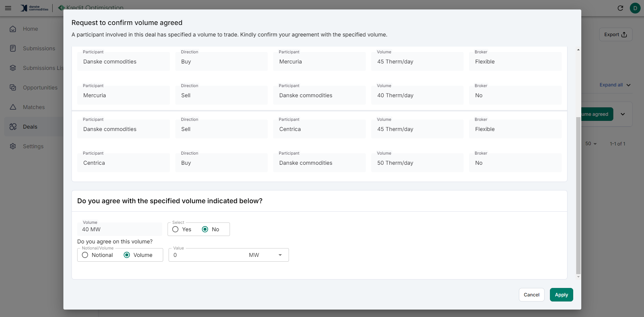This screenshot has width=644, height=317.
Task: Click the 40 MW volume field
Action: pyautogui.click(x=120, y=229)
